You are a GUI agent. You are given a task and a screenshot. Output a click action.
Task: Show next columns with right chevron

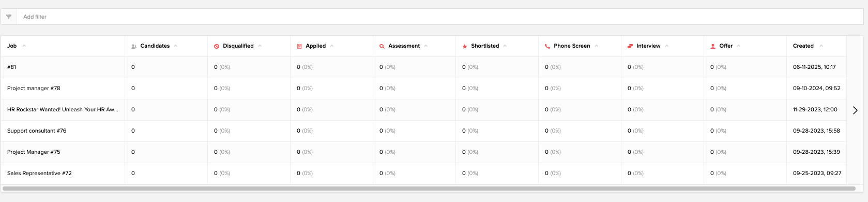pyautogui.click(x=855, y=110)
